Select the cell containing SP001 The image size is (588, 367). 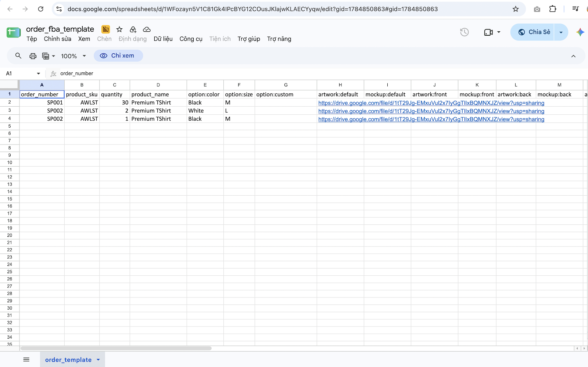42,103
